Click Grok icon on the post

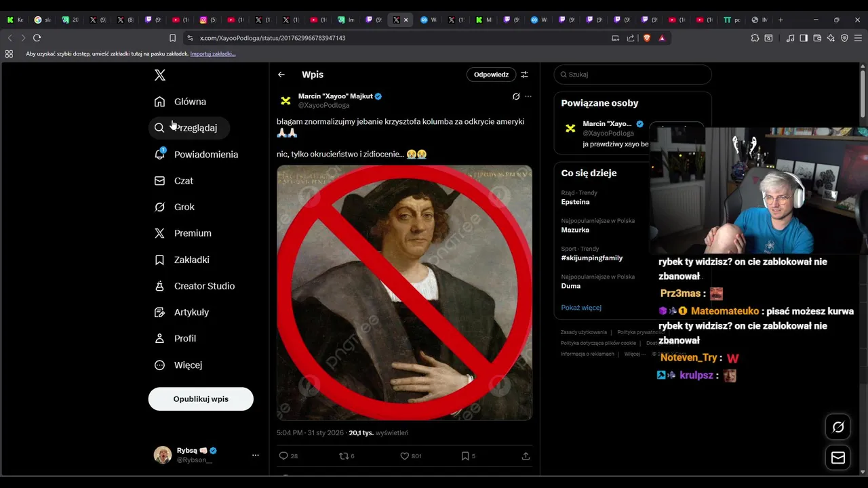click(516, 96)
